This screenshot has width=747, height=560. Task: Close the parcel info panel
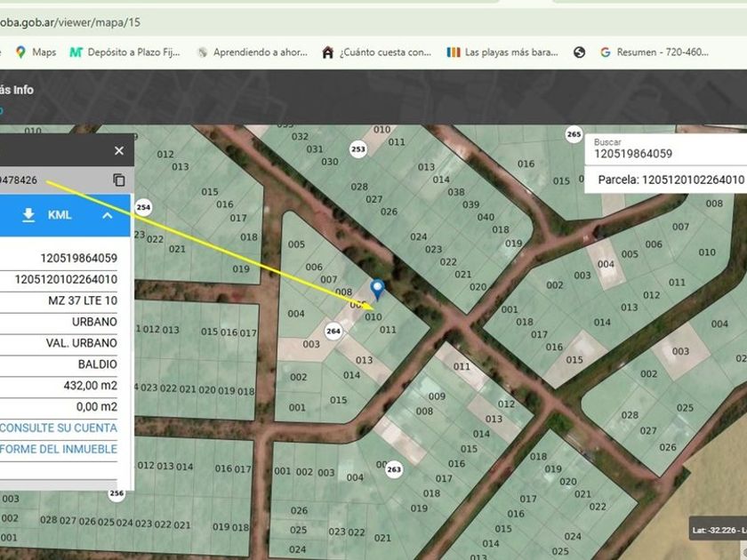pos(119,151)
